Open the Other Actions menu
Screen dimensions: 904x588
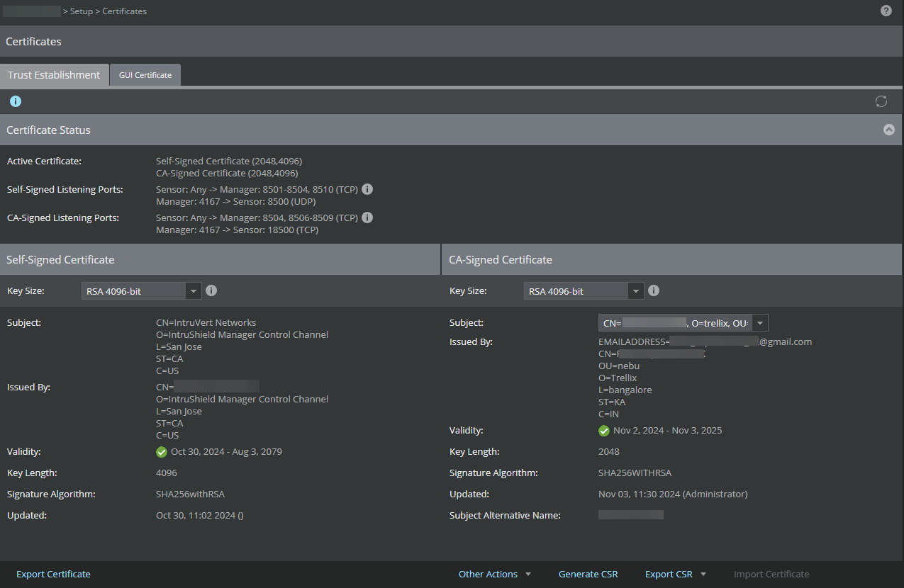tap(495, 575)
